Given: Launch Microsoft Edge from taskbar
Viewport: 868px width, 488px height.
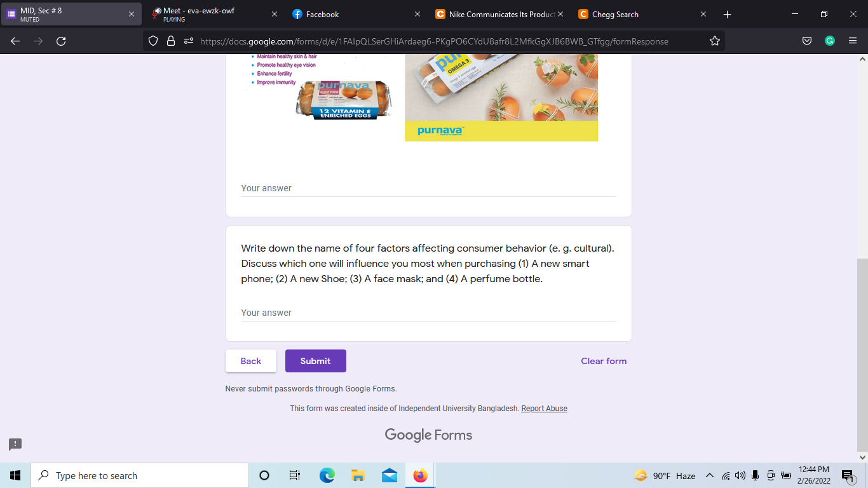Looking at the screenshot, I should [x=327, y=475].
